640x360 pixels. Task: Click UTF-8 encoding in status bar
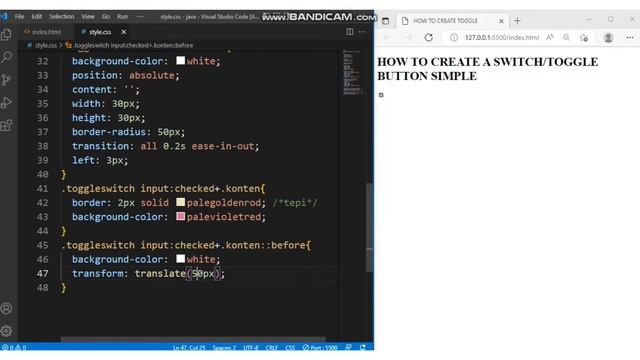coord(251,347)
